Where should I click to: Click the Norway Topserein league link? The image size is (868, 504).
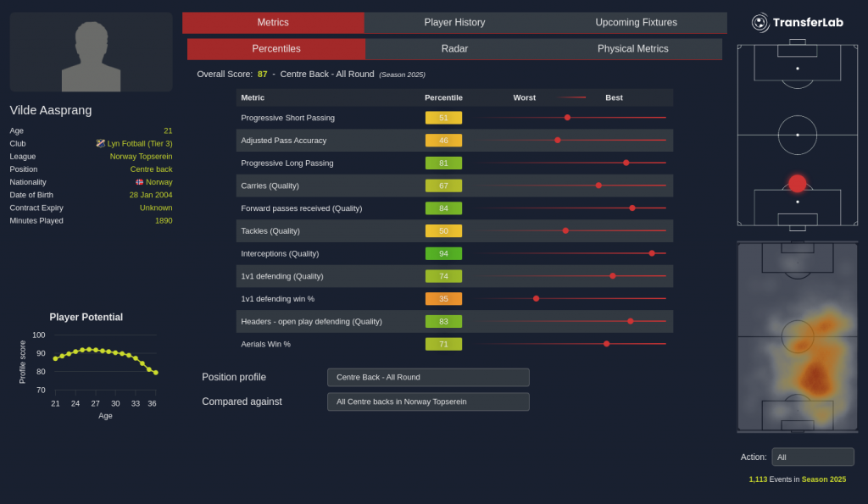pos(141,157)
